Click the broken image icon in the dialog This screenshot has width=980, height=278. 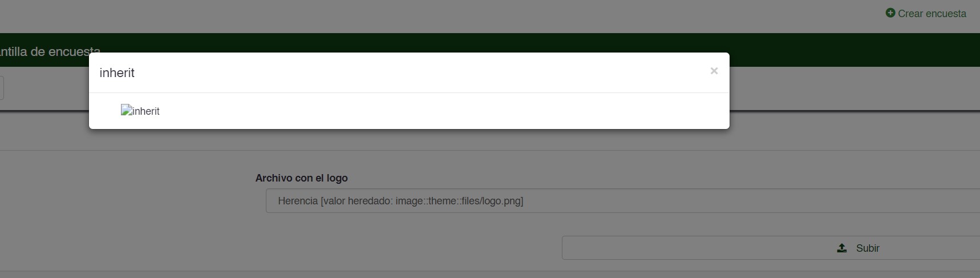coord(126,110)
